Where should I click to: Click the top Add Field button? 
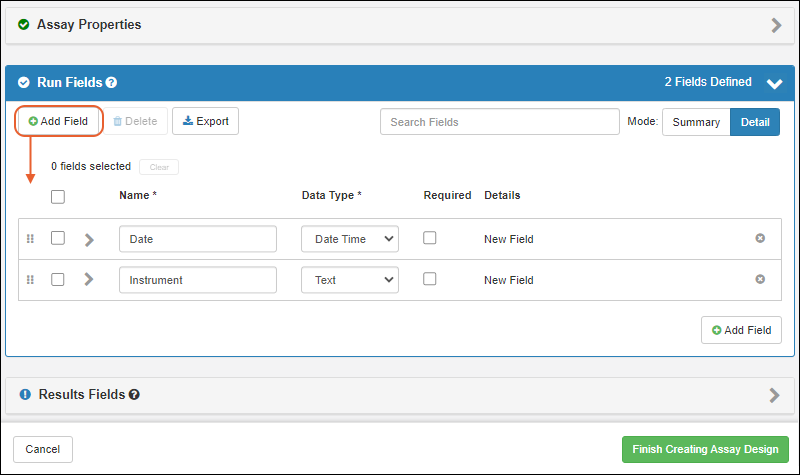(59, 122)
